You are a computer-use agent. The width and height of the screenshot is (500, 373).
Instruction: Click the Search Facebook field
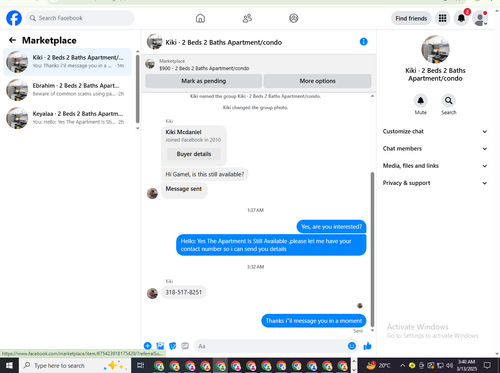pyautogui.click(x=80, y=18)
